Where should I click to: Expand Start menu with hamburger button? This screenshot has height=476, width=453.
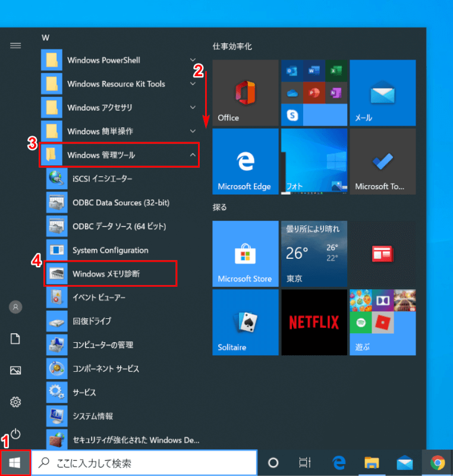tap(15, 46)
